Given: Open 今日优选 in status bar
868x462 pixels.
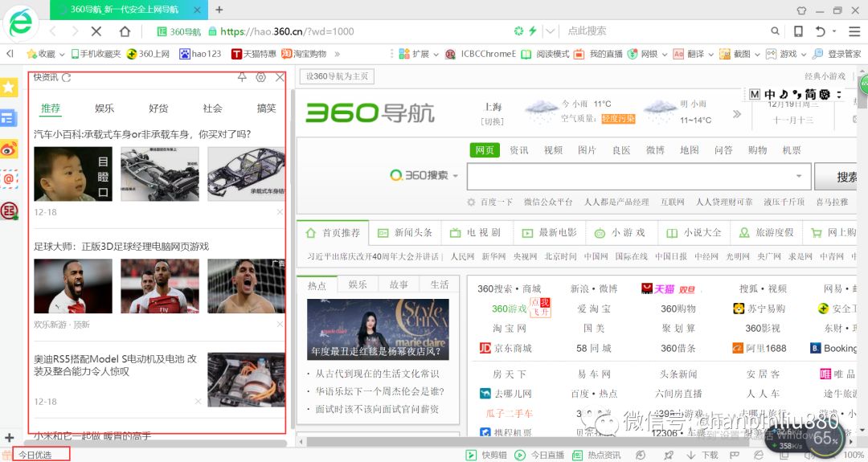Looking at the screenshot, I should 35,455.
